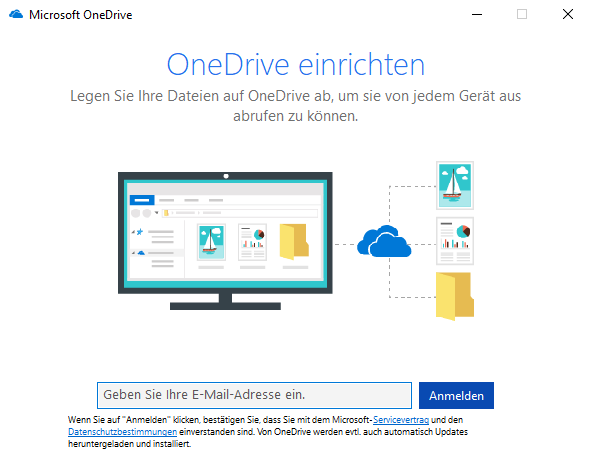Click the chart document icon beside the cloud
This screenshot has width=590, height=458.
(x=455, y=241)
